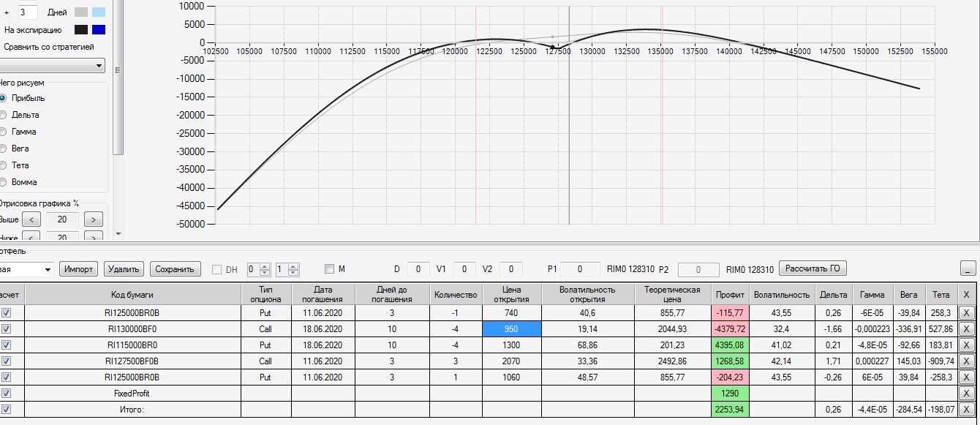The width and height of the screenshot is (980, 425).
Task: Click the first DH spinner arrows
Action: [x=265, y=269]
